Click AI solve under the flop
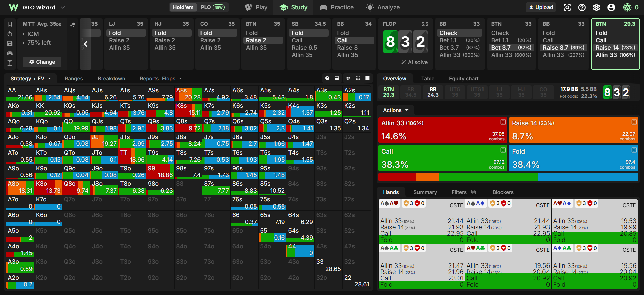 click(x=414, y=62)
